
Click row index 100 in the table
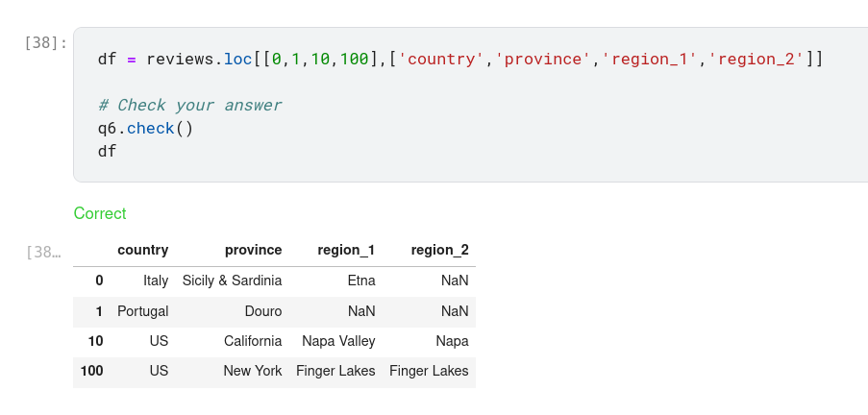(x=91, y=371)
